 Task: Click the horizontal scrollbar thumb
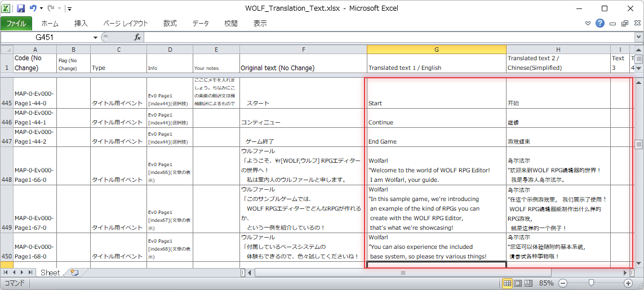[x=403, y=273]
